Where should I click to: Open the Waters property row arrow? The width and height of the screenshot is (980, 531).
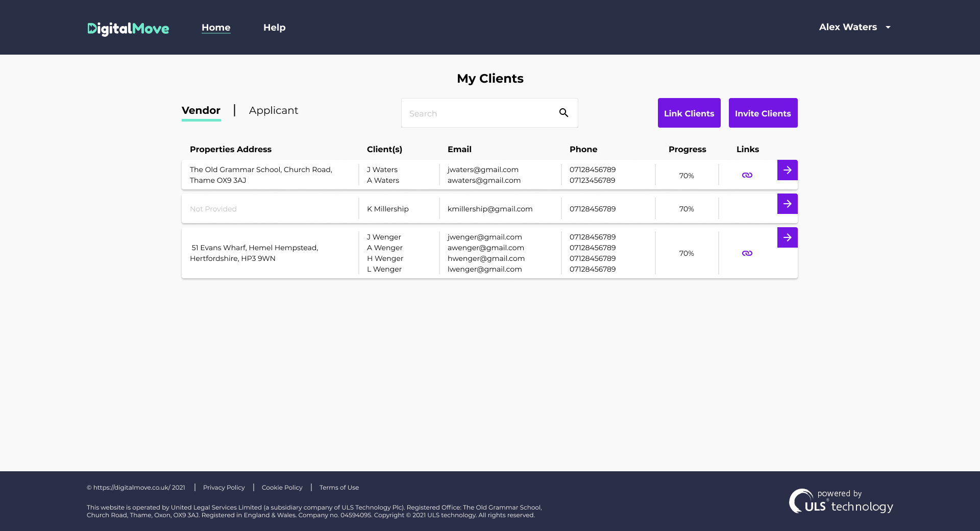click(x=787, y=170)
